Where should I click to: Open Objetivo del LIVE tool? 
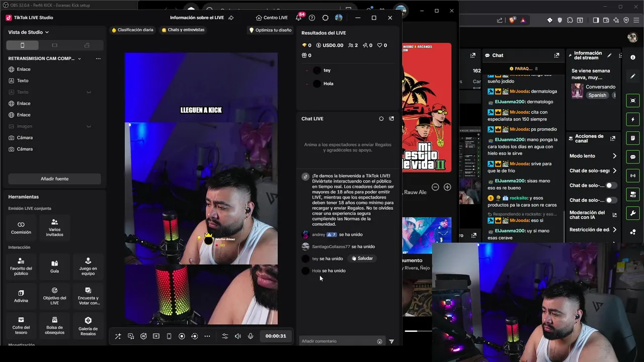[54, 297]
